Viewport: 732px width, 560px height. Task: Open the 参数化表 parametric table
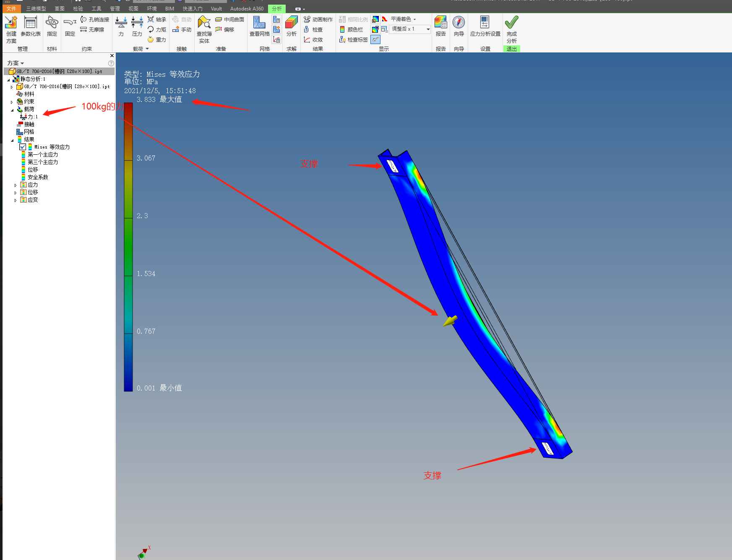[x=31, y=26]
